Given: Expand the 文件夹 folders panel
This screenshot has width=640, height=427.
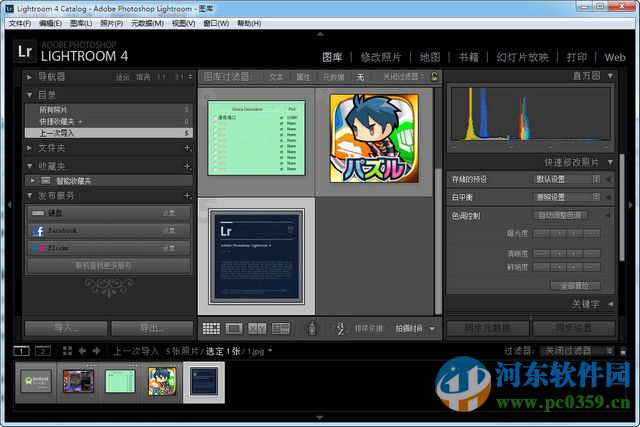Looking at the screenshot, I should coord(29,148).
